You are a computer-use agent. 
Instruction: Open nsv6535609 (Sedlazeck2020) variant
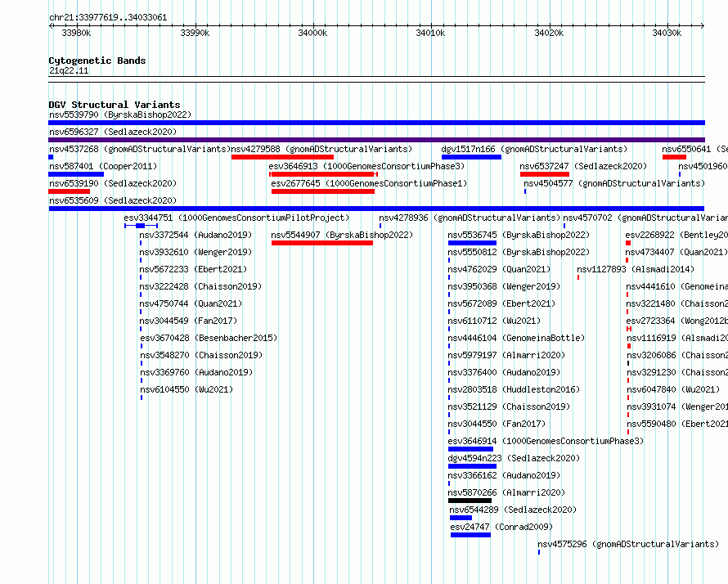[113, 200]
